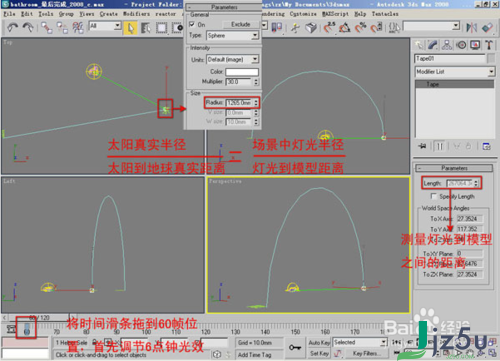Image resolution: width=500 pixels, height=361 pixels.
Task: Switch to the Motion panel icon
Action: coord(461,45)
